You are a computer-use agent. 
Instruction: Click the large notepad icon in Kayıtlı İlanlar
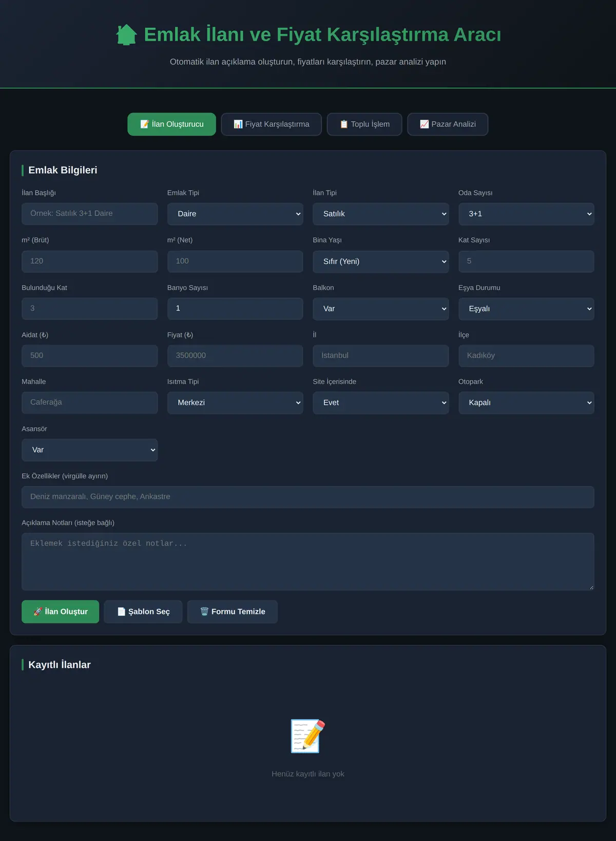308,736
